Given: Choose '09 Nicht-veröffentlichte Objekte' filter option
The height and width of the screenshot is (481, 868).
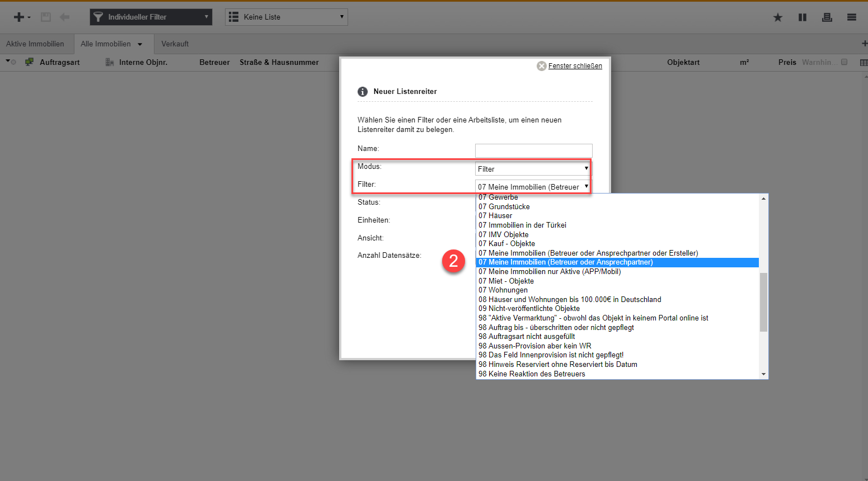Looking at the screenshot, I should [529, 309].
